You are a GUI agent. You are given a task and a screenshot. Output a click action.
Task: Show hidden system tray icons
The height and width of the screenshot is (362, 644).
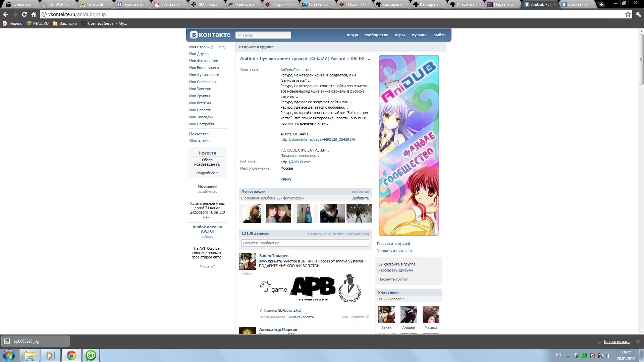[568, 356]
